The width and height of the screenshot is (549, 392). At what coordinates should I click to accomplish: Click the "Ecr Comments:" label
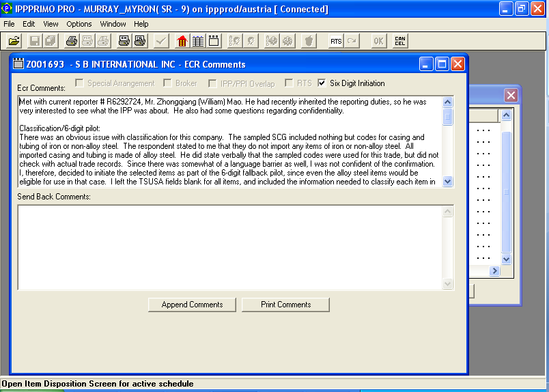pyautogui.click(x=42, y=88)
